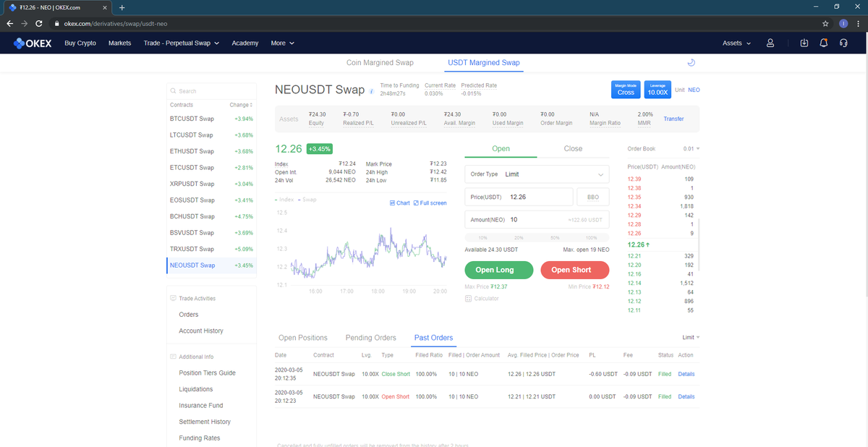Open the Funding Rates page
Screen dimensions: 868x447
(200, 438)
